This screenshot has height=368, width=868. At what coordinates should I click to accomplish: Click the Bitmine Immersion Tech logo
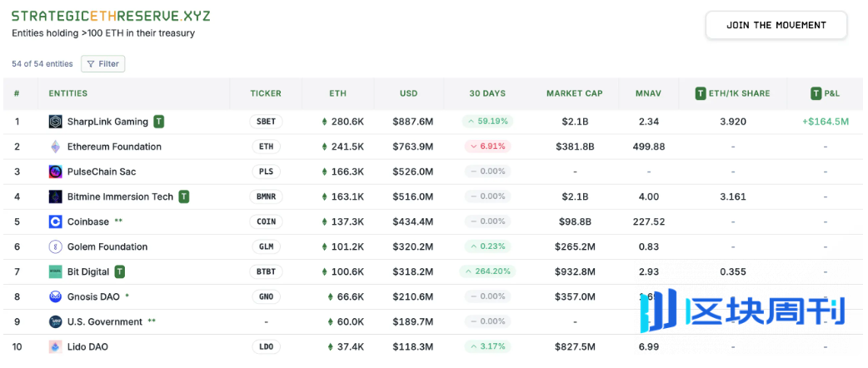click(56, 196)
